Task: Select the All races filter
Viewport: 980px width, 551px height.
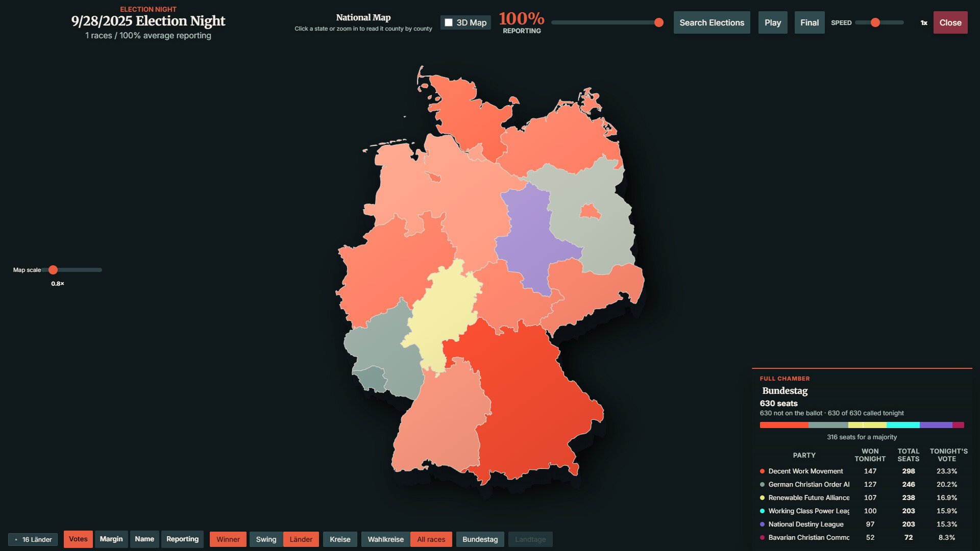Action: tap(431, 539)
